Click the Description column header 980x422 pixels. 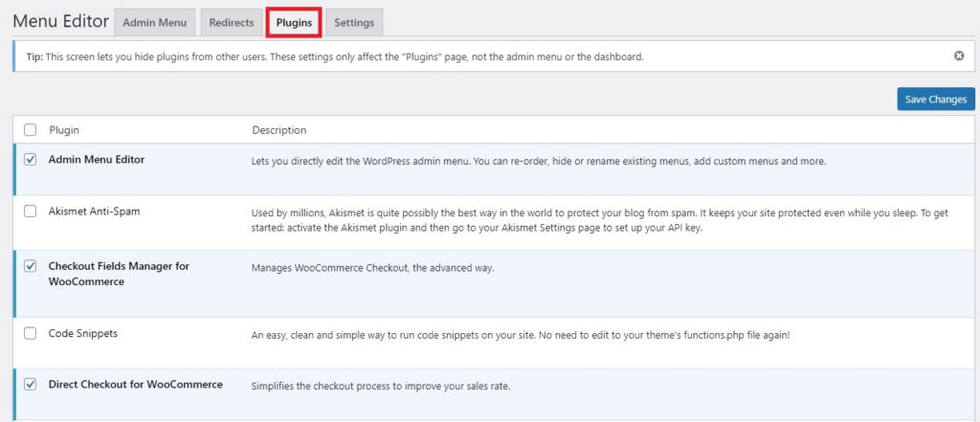pos(278,130)
